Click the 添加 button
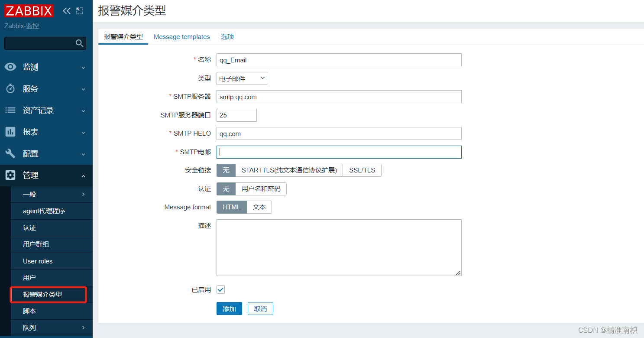Viewport: 644px width, 338px height. pos(229,309)
